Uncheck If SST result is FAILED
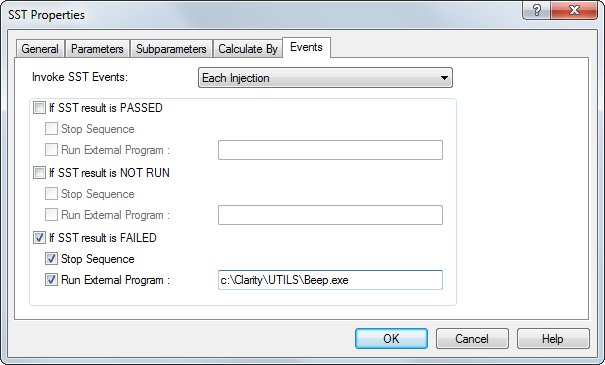 pyautogui.click(x=39, y=238)
